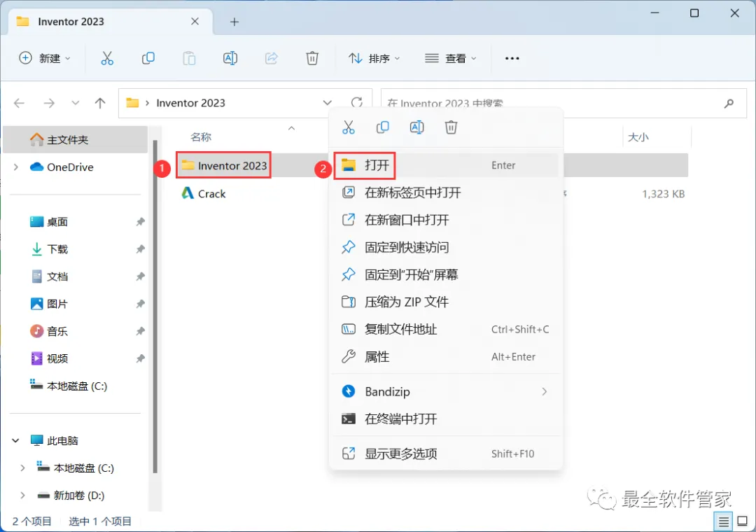Expand the OneDrive tree node
Viewport: 756px width, 532px height.
[16, 167]
